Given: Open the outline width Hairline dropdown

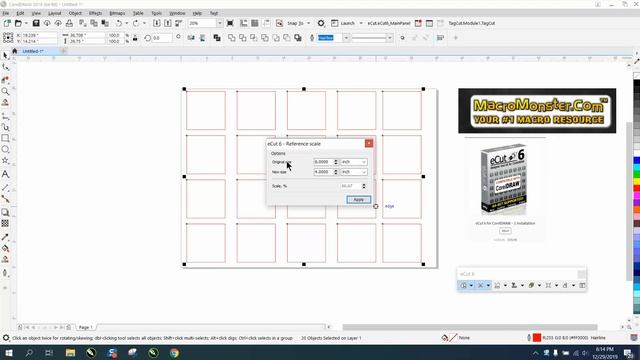Looking at the screenshot, I should (x=346, y=38).
